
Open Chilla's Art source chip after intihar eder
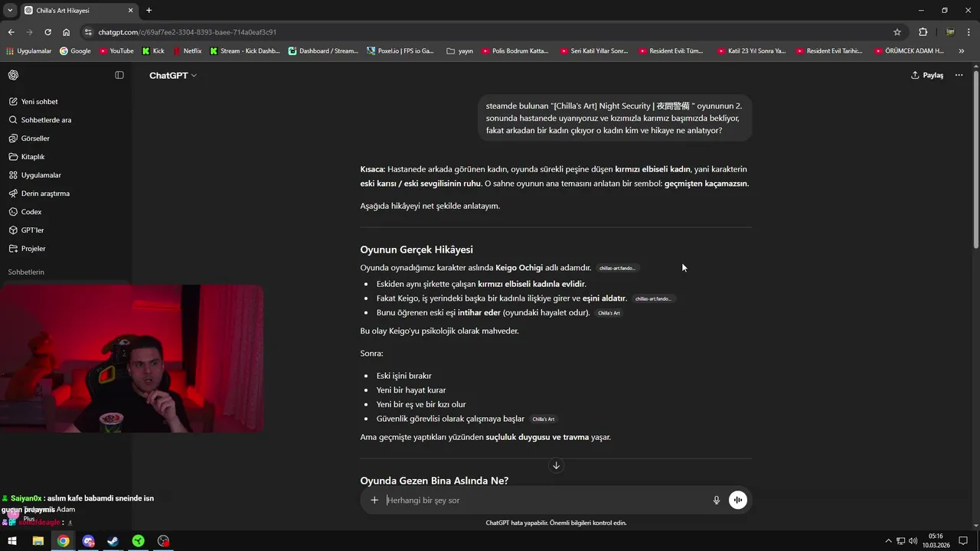(x=609, y=313)
